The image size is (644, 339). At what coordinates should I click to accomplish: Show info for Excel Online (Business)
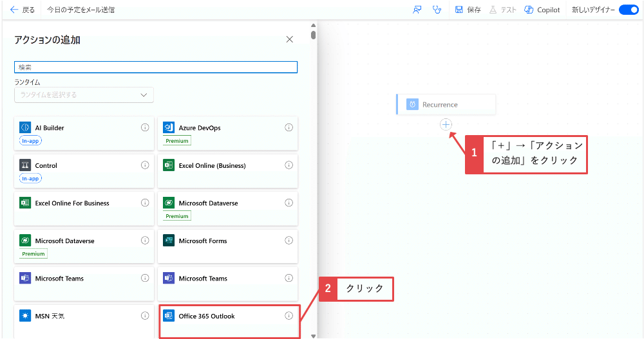(289, 165)
